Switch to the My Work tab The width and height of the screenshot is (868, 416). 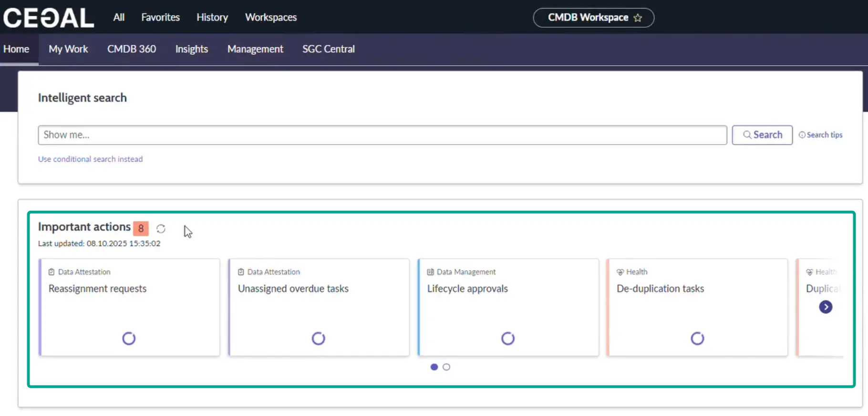(68, 49)
